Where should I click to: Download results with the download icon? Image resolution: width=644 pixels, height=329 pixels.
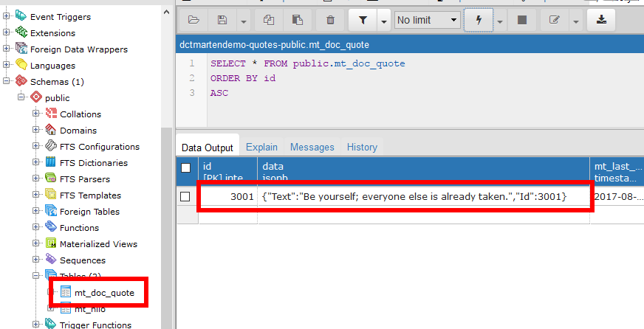pos(601,20)
